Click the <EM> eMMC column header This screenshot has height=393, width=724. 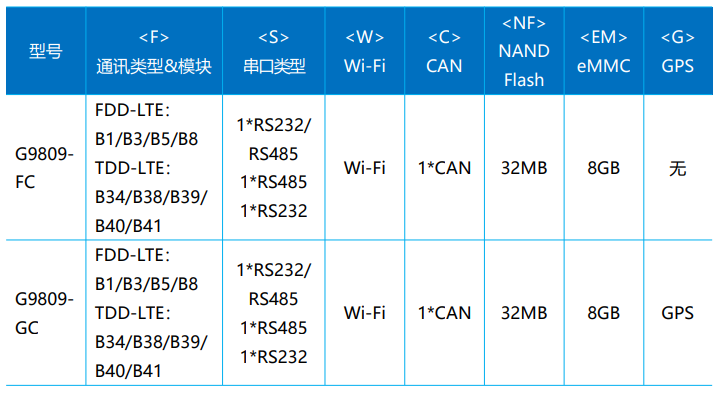604,51
